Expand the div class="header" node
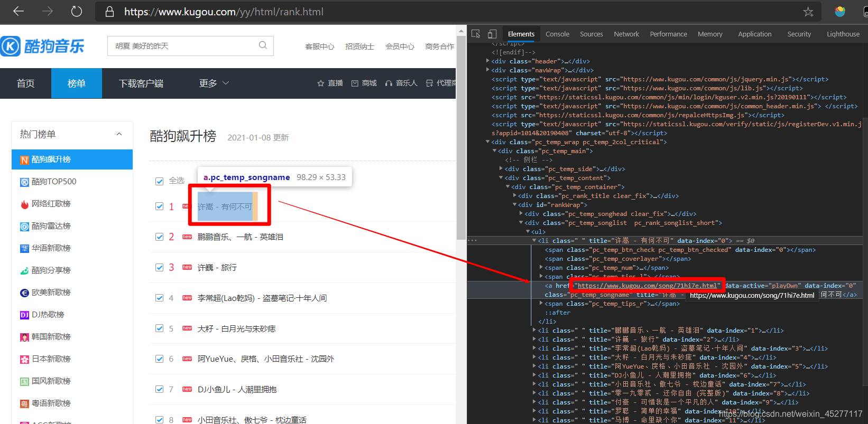This screenshot has width=868, height=424. [487, 61]
